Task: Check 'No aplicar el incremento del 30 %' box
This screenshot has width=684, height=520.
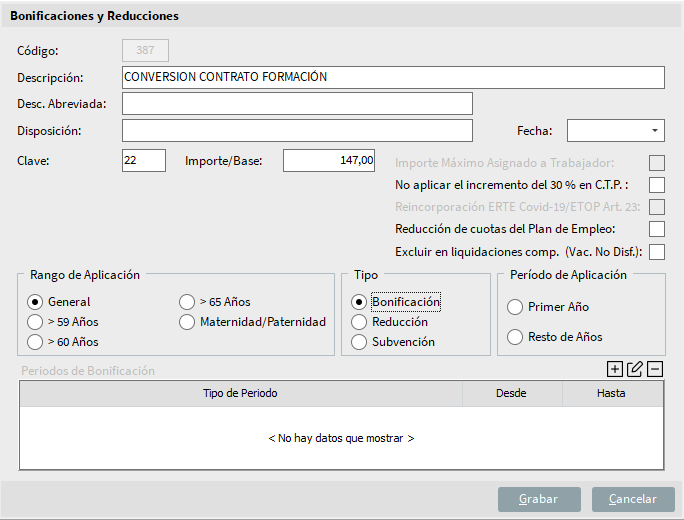Action: [x=657, y=185]
